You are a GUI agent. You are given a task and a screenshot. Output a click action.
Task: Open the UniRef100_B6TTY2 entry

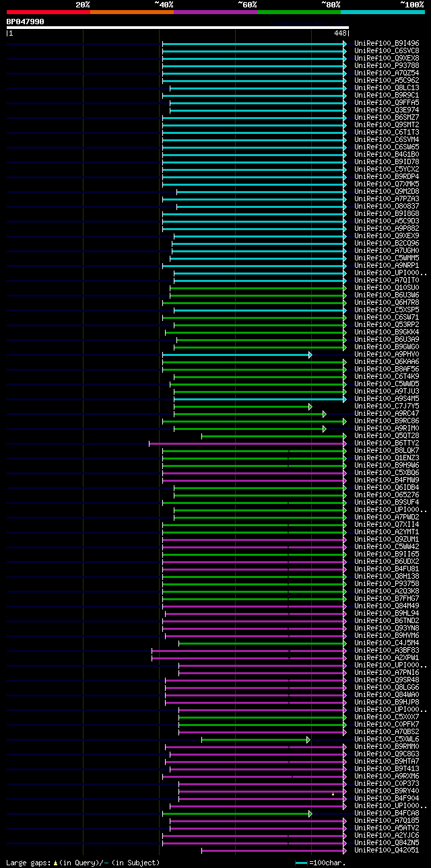387,443
